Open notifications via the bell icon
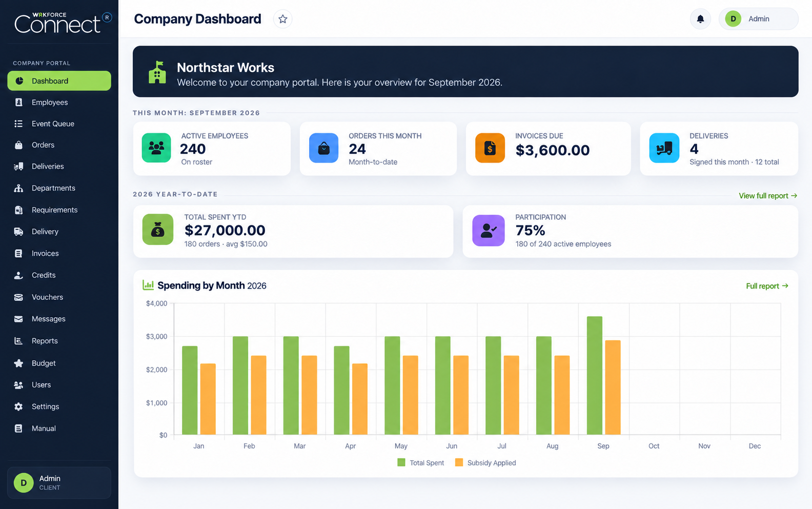This screenshot has width=812, height=509. coord(700,19)
